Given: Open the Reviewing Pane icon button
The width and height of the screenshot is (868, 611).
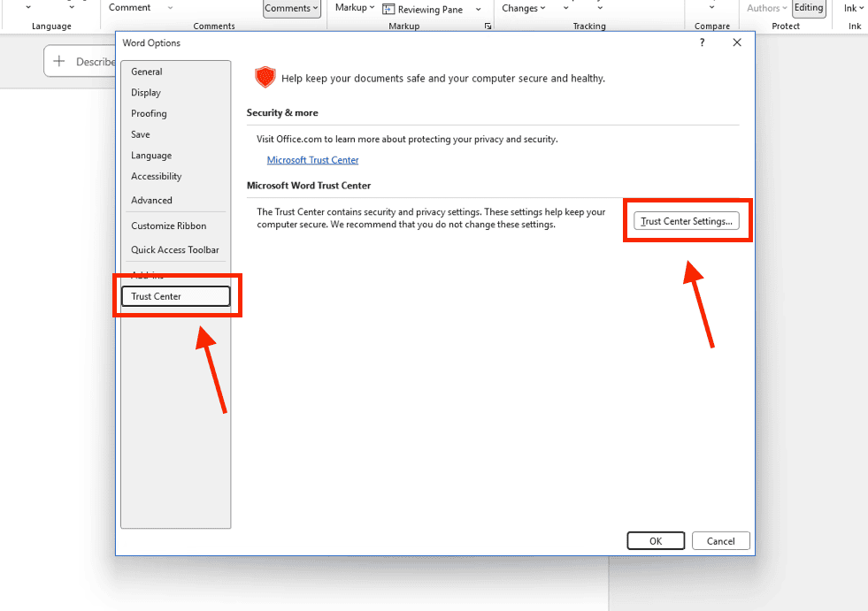Looking at the screenshot, I should point(388,10).
